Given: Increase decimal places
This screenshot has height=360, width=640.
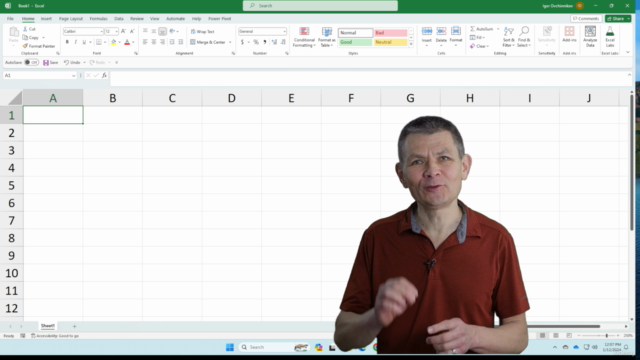Looking at the screenshot, I should point(274,42).
